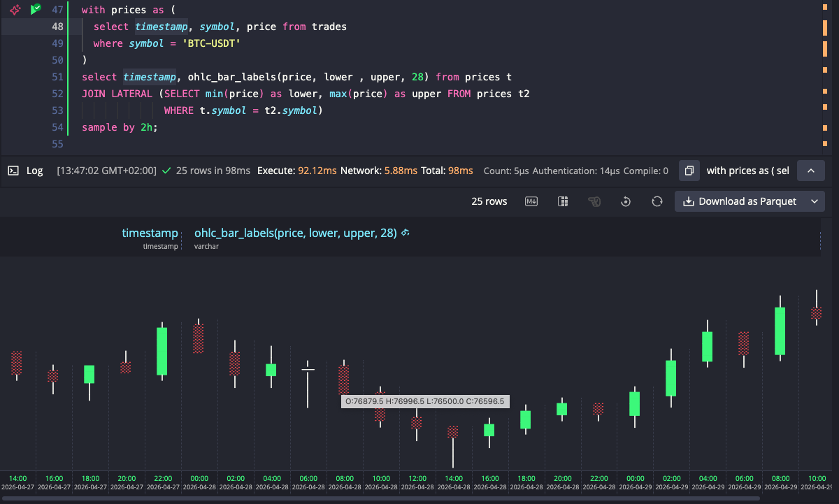Image resolution: width=839 pixels, height=504 pixels.
Task: Click the '04:00 2026-04-28' axis label
Action: [271, 482]
